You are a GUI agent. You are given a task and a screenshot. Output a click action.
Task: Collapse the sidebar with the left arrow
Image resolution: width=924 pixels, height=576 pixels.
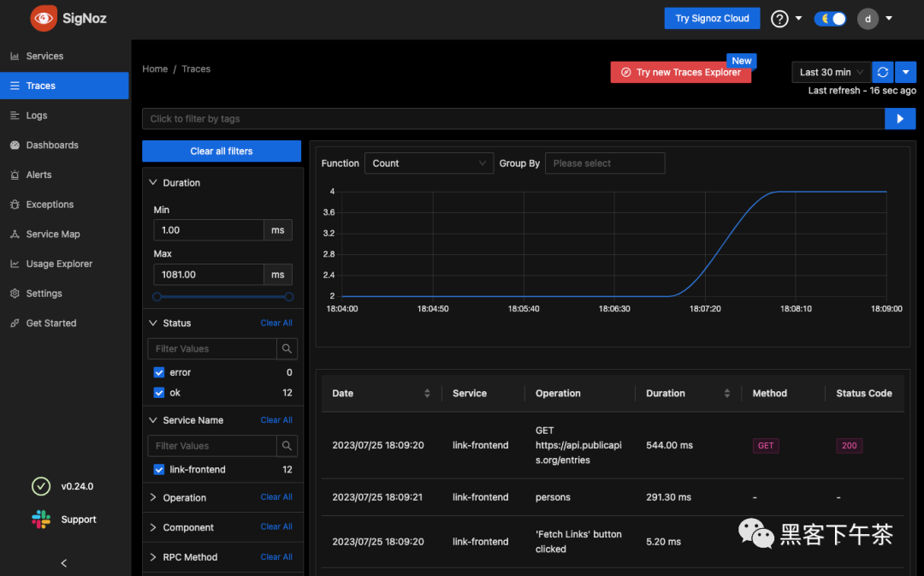tap(64, 563)
